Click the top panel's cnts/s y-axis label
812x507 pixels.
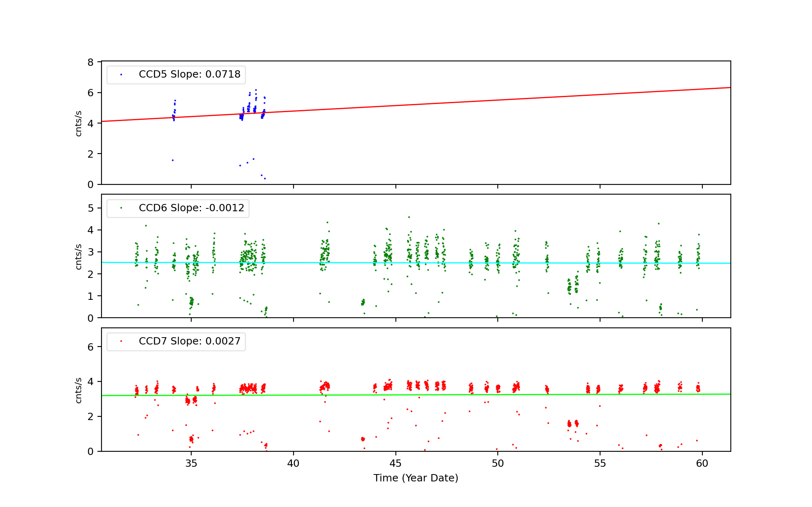coord(79,123)
